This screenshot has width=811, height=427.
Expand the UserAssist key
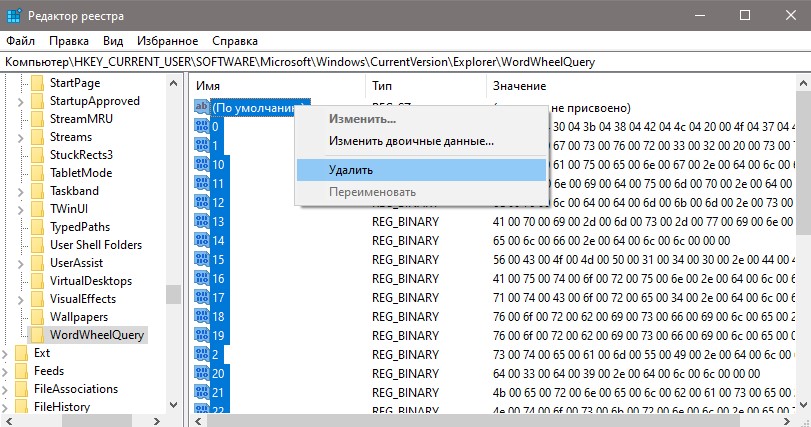(21, 264)
